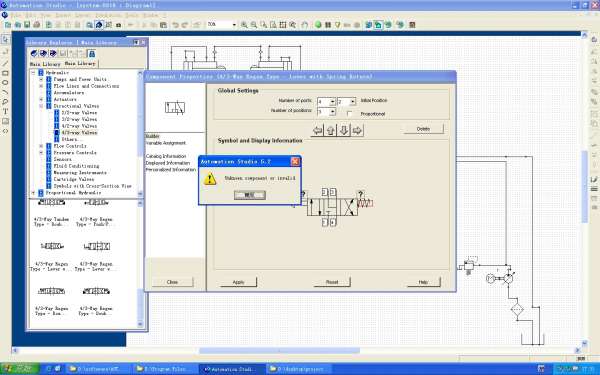The height and width of the screenshot is (375, 600).
Task: Click the lock icon in Library Explorer toolbar
Action: (91, 54)
